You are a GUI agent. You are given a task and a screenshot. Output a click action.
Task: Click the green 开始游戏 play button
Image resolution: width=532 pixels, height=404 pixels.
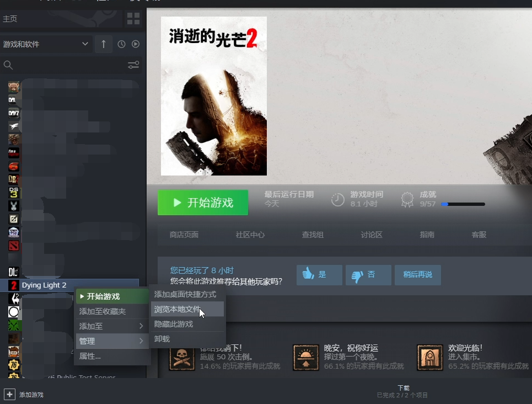pyautogui.click(x=203, y=203)
